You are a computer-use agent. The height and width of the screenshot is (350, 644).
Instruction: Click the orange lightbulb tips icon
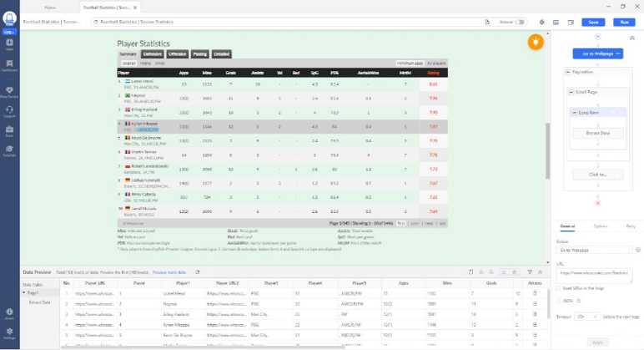[x=536, y=42]
